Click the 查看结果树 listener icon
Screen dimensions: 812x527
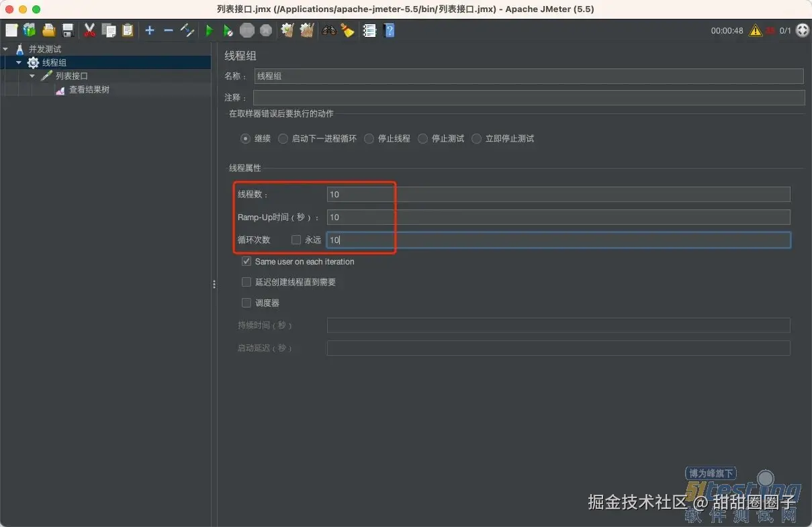click(60, 90)
